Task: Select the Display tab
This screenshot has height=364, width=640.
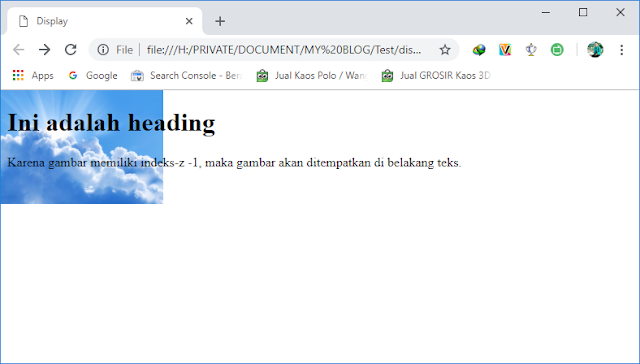Action: (104, 21)
